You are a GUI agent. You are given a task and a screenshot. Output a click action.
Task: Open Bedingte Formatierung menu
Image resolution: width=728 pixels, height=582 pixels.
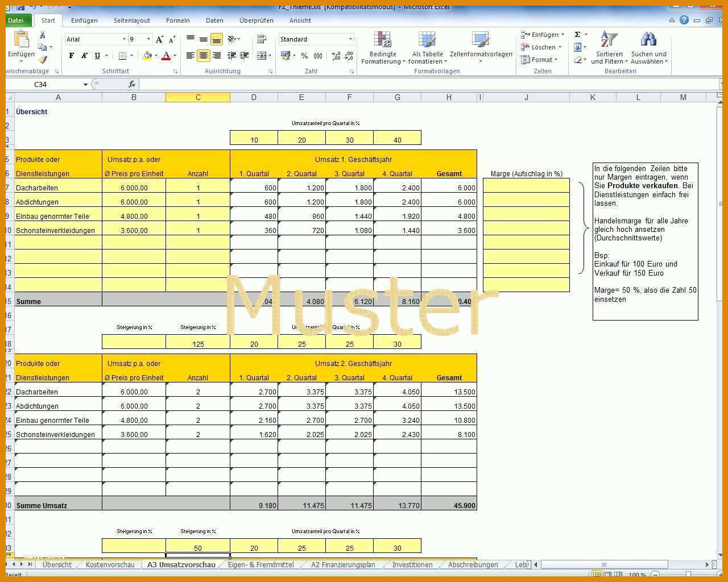tap(383, 48)
